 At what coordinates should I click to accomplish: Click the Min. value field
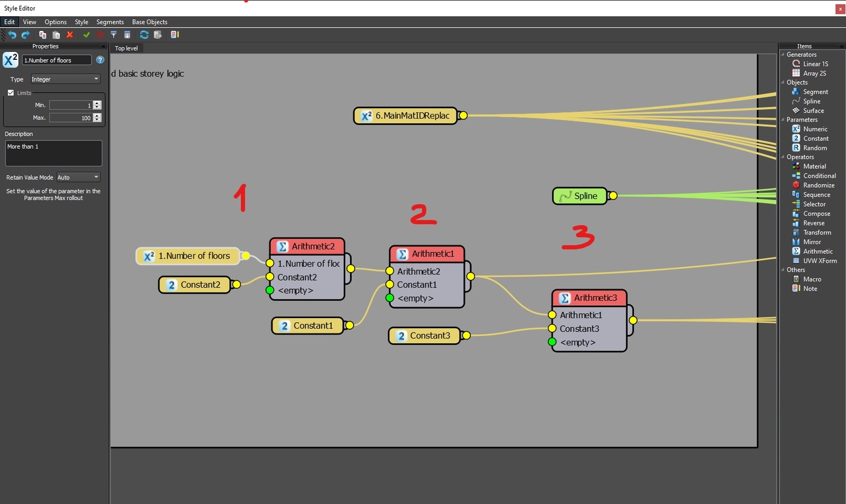pos(71,105)
